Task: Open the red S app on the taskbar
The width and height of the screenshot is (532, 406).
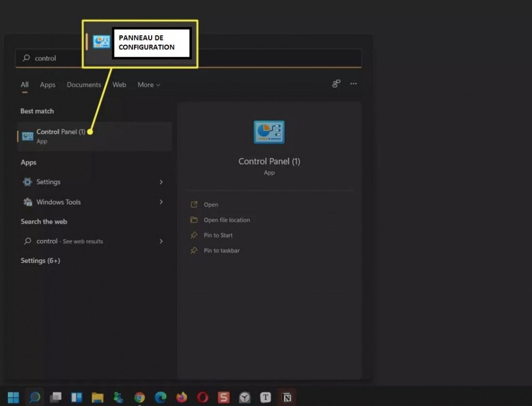Action: (223, 397)
